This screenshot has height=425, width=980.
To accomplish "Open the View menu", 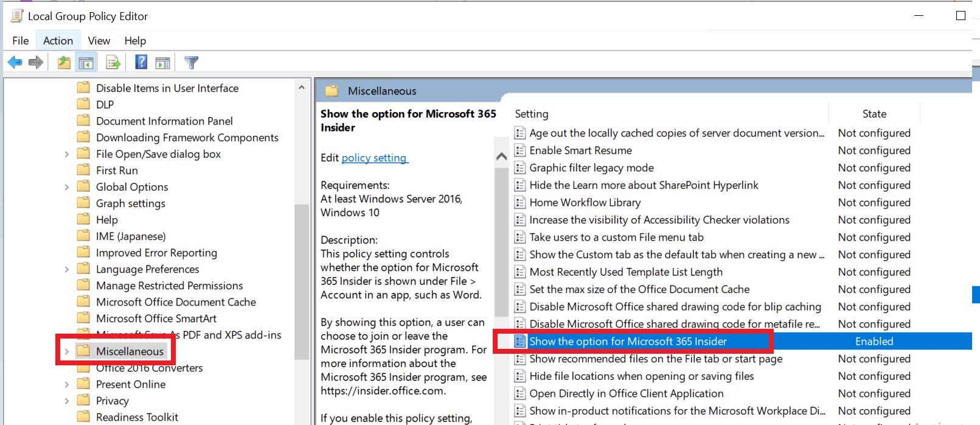I will pyautogui.click(x=99, y=41).
